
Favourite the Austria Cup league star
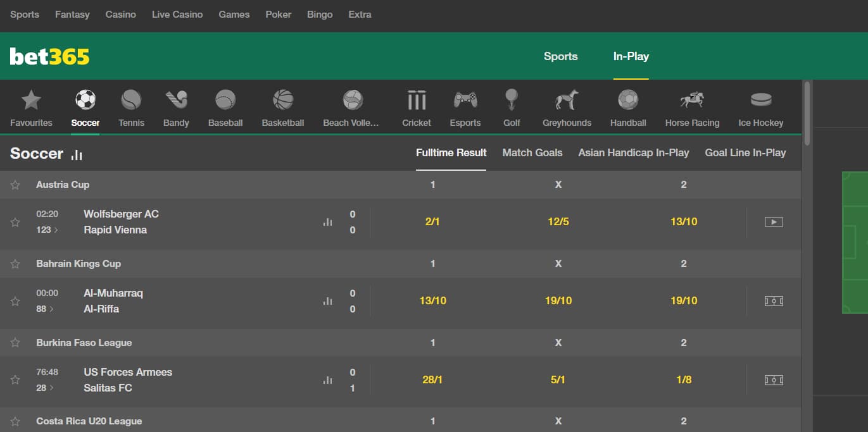[15, 185]
